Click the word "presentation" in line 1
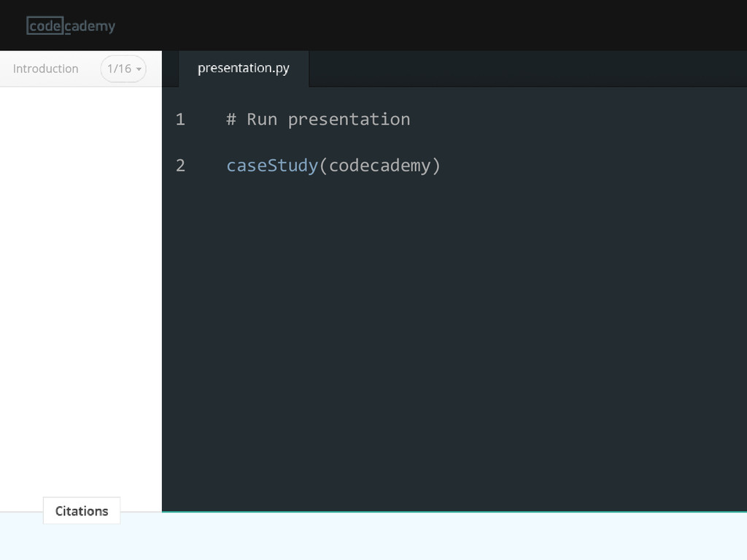The height and width of the screenshot is (560, 747). pos(349,120)
